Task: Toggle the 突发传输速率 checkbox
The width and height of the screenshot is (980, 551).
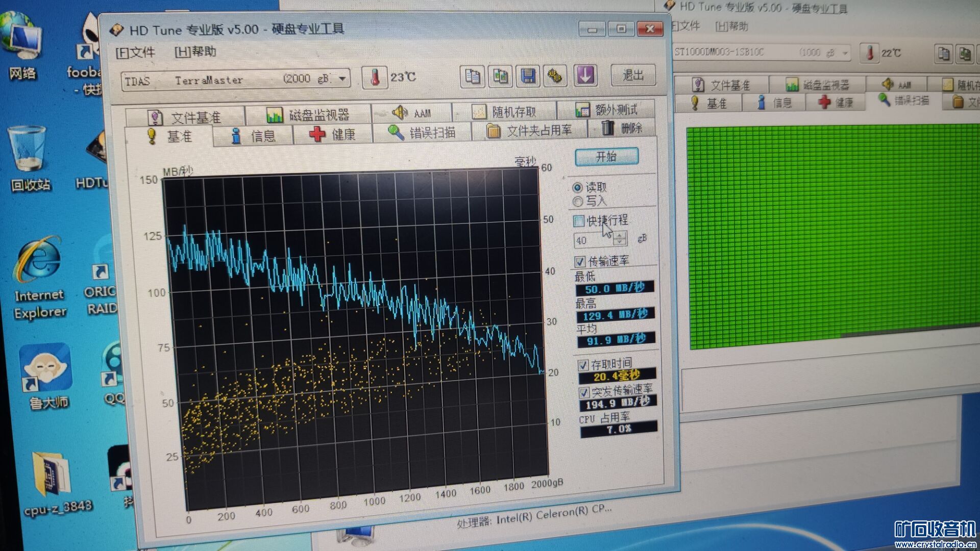Action: (584, 392)
